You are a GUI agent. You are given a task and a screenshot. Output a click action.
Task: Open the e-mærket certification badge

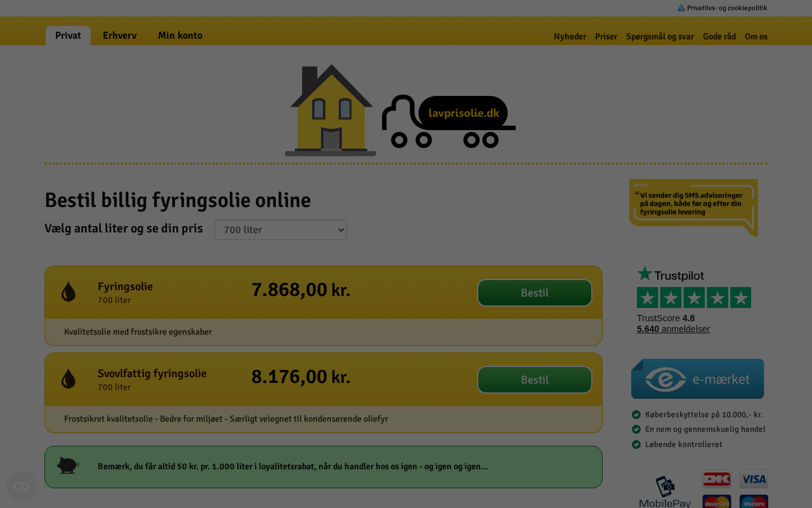click(x=698, y=378)
